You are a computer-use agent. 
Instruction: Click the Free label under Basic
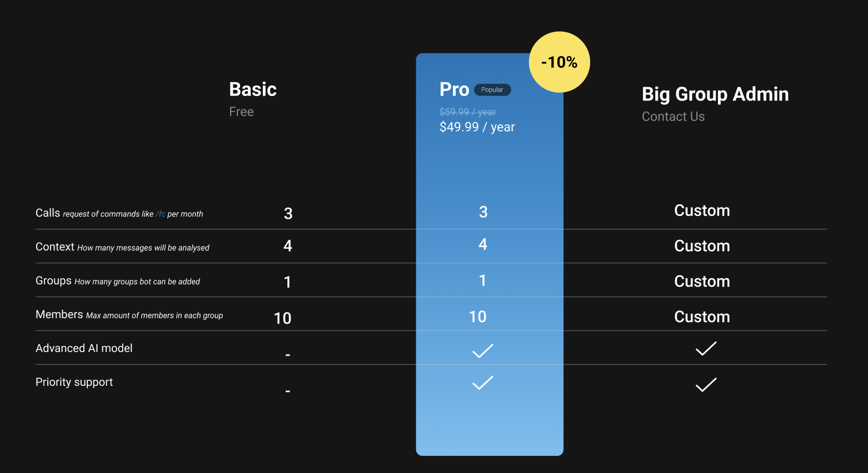tap(241, 112)
